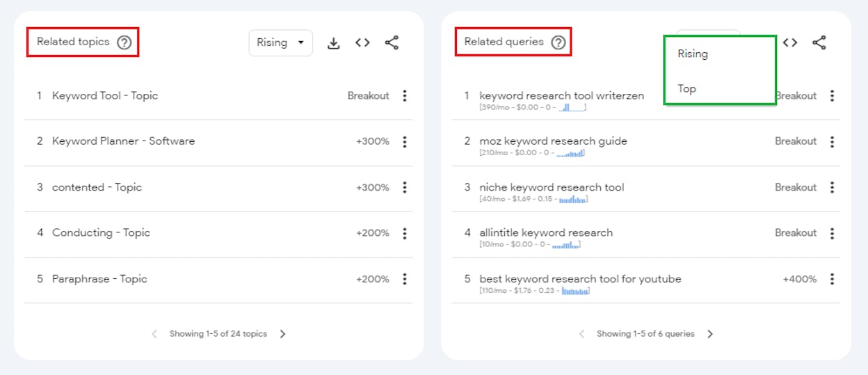Click Breakout value beside moz keyword research guide

coord(796,141)
